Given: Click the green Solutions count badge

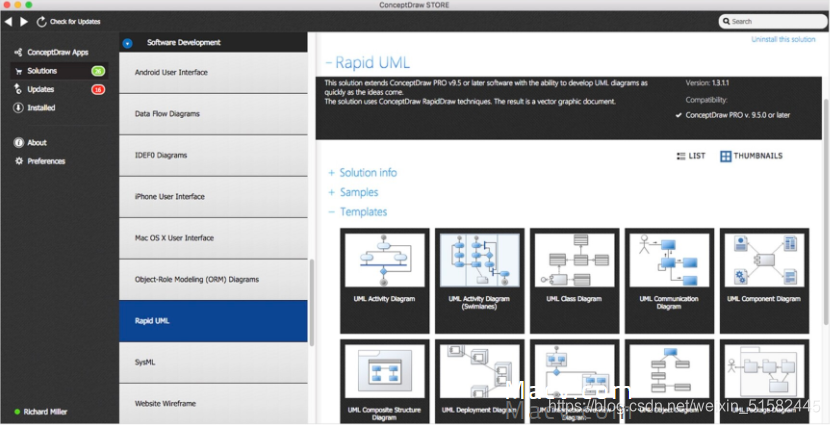Looking at the screenshot, I should coord(98,71).
